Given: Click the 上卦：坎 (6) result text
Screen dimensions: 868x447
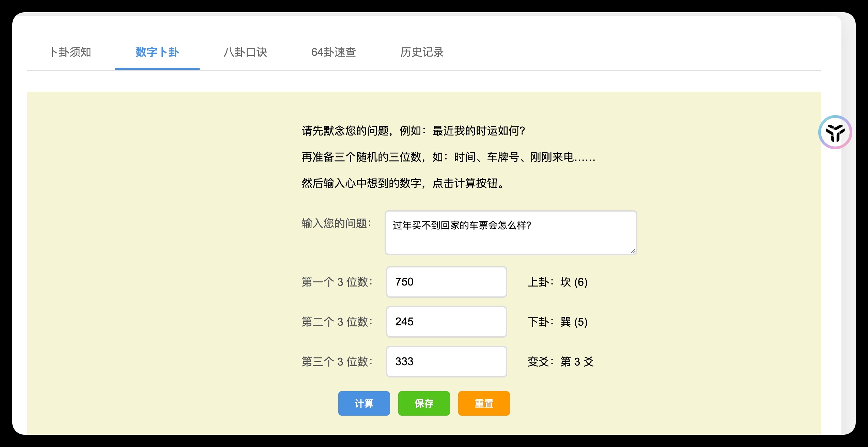Looking at the screenshot, I should point(558,282).
